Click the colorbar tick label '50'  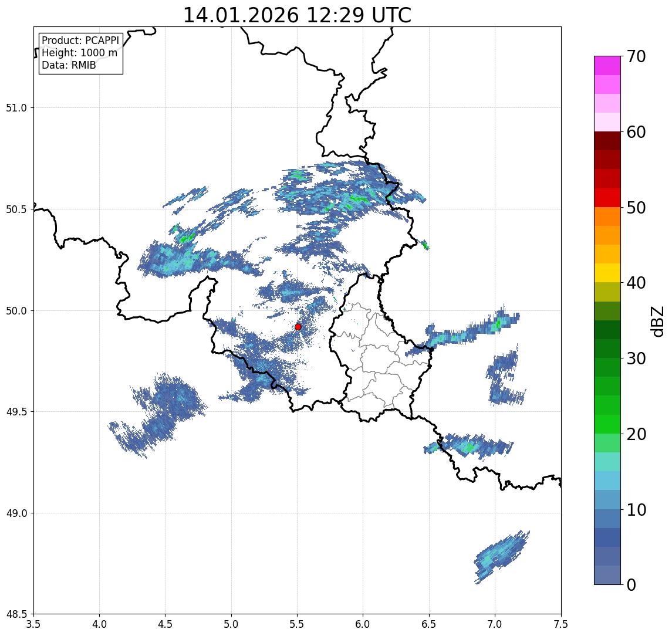pyautogui.click(x=636, y=208)
